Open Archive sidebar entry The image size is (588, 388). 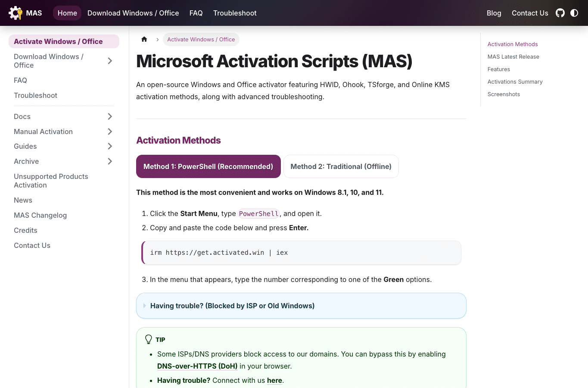pyautogui.click(x=26, y=161)
